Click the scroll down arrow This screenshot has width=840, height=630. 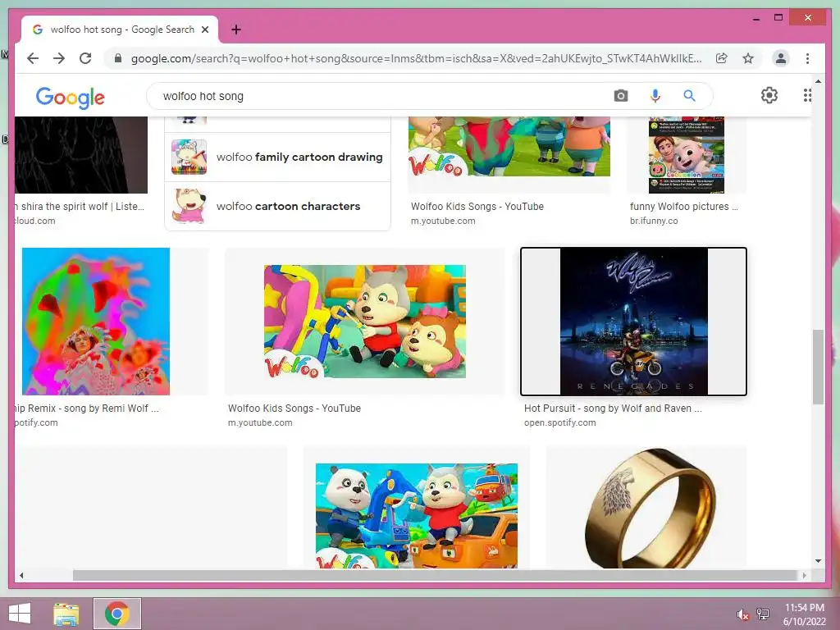pos(818,561)
